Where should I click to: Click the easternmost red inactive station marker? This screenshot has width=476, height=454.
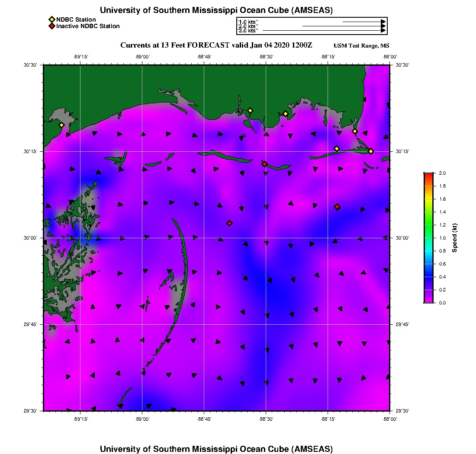[x=337, y=207]
